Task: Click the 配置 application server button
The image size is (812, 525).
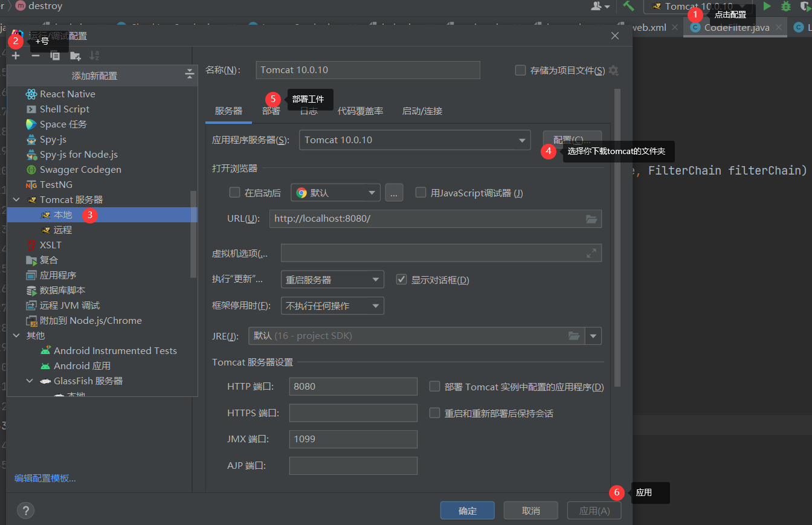Action: [572, 140]
